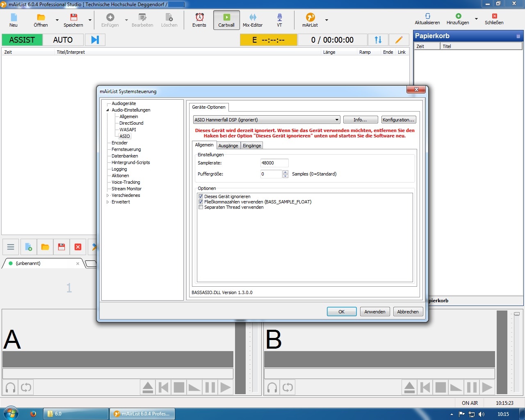Create a new playlist with Neu
This screenshot has height=420, width=525.
(14, 20)
